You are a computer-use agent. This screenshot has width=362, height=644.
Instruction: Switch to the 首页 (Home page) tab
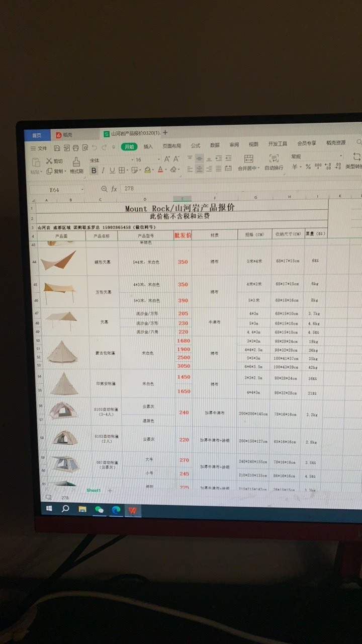coord(38,135)
